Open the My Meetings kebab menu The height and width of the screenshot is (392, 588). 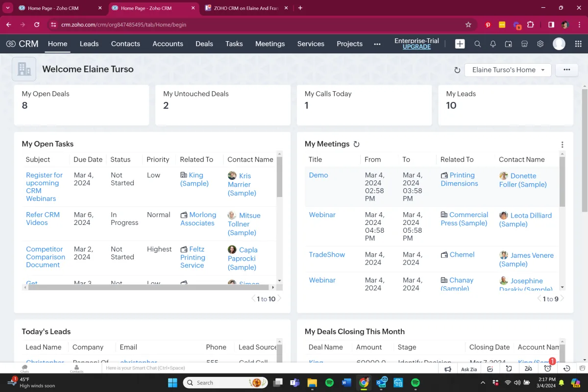point(562,145)
